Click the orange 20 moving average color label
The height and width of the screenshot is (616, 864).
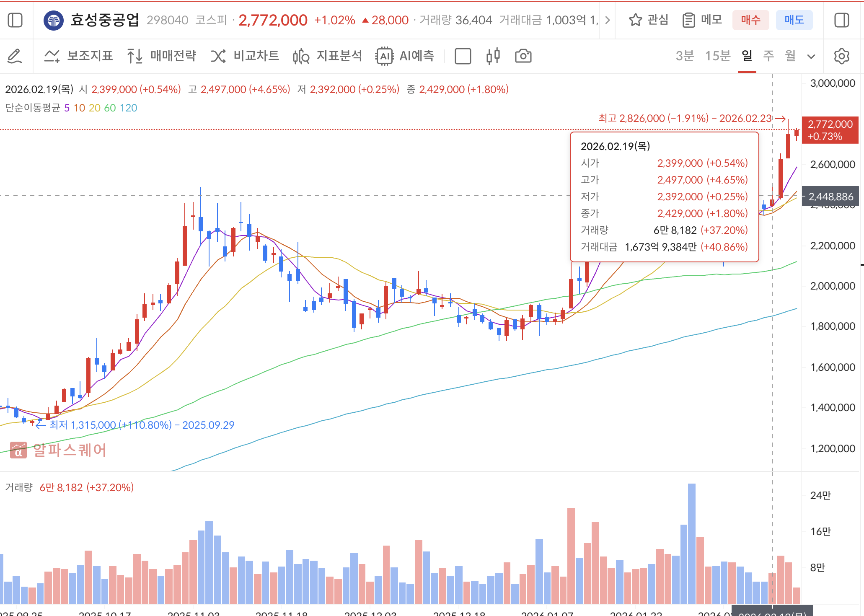tap(94, 108)
